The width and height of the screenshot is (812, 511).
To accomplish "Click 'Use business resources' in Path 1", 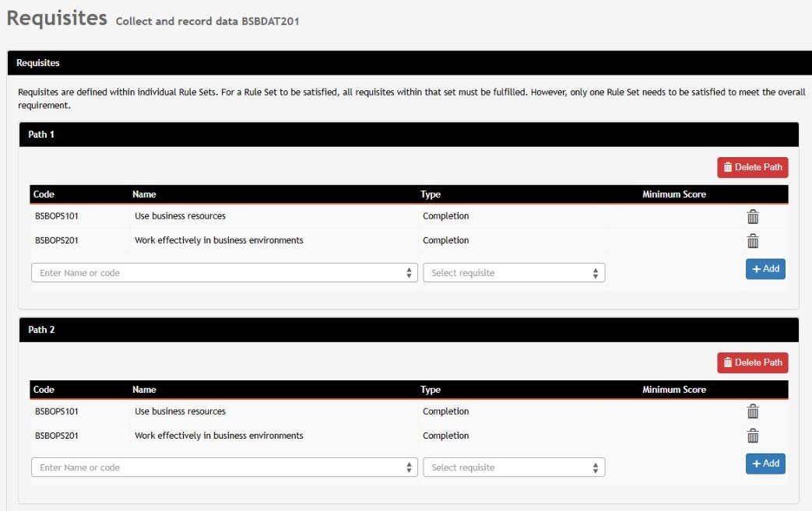I will (x=180, y=216).
